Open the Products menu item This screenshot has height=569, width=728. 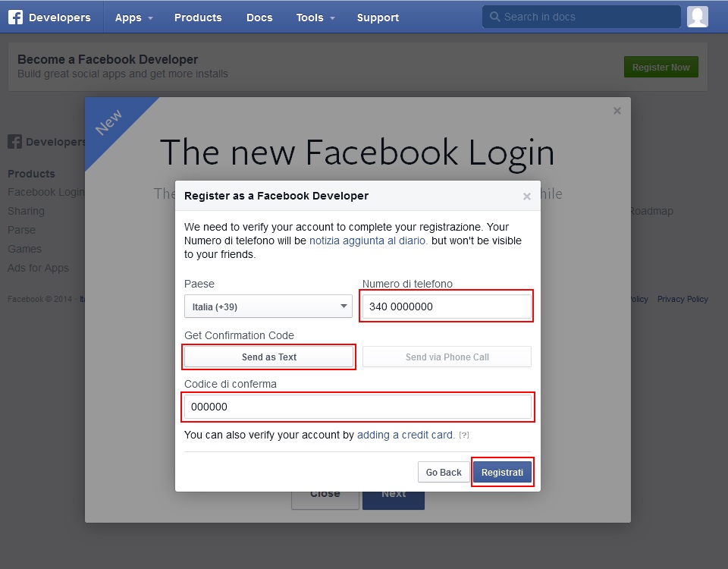(198, 17)
